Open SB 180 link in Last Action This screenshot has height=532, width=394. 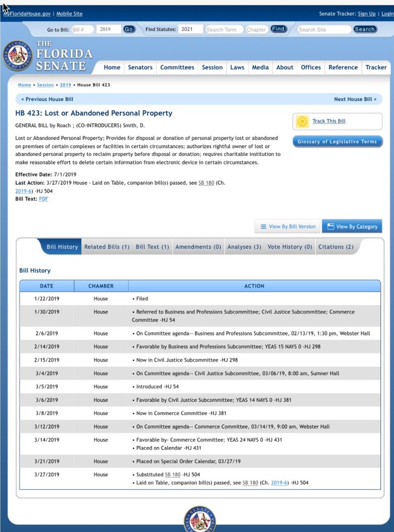pyautogui.click(x=206, y=183)
